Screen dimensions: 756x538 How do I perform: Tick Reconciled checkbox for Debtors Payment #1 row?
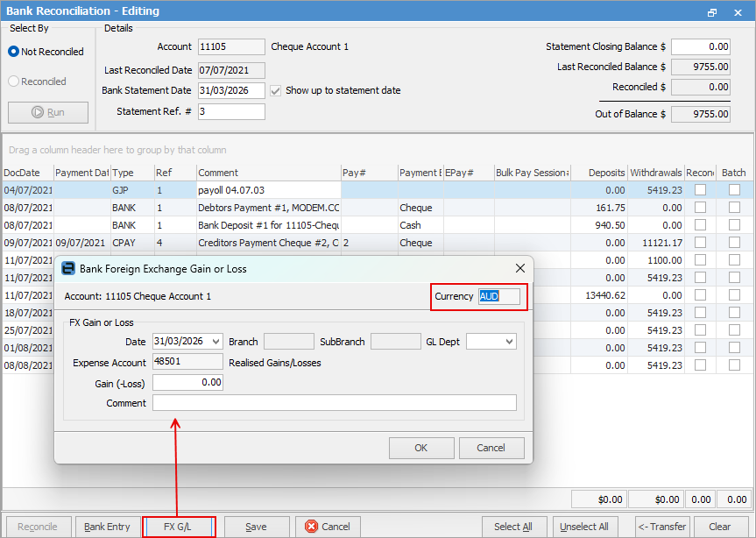pos(700,208)
